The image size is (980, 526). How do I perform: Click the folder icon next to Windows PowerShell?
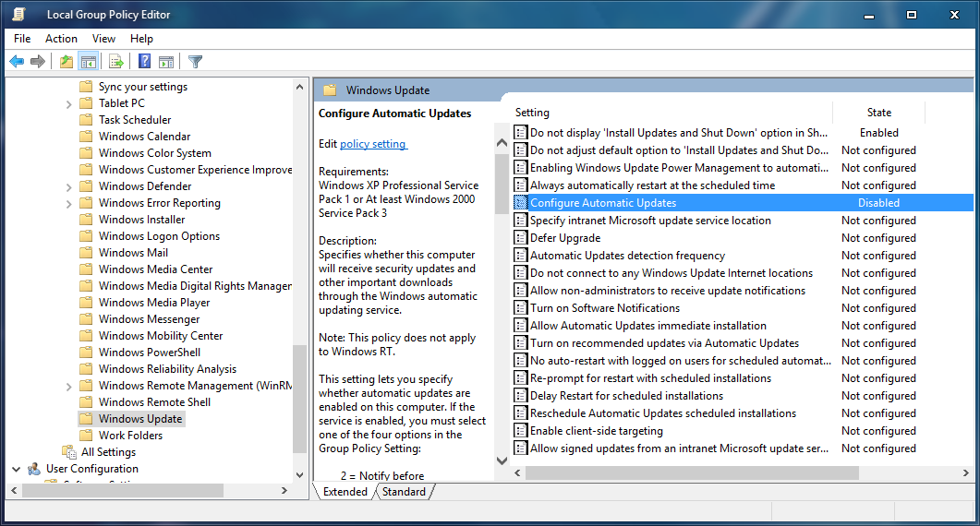(x=86, y=353)
